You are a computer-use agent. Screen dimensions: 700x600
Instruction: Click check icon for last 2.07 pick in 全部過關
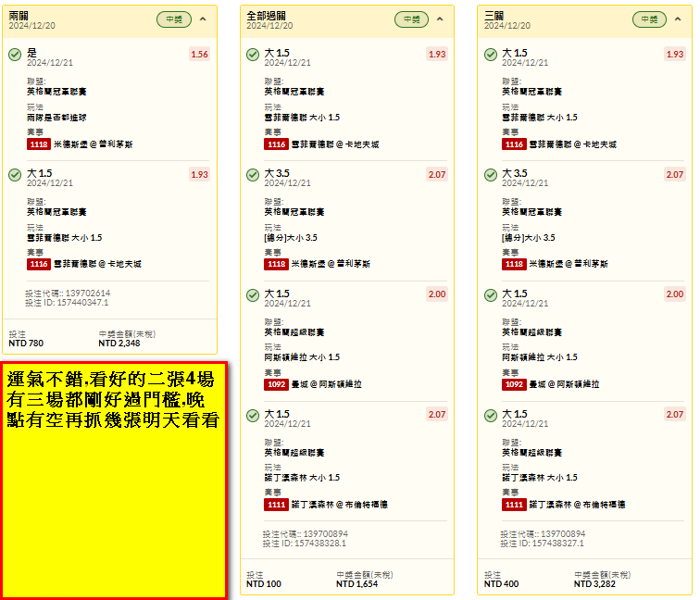click(x=253, y=416)
